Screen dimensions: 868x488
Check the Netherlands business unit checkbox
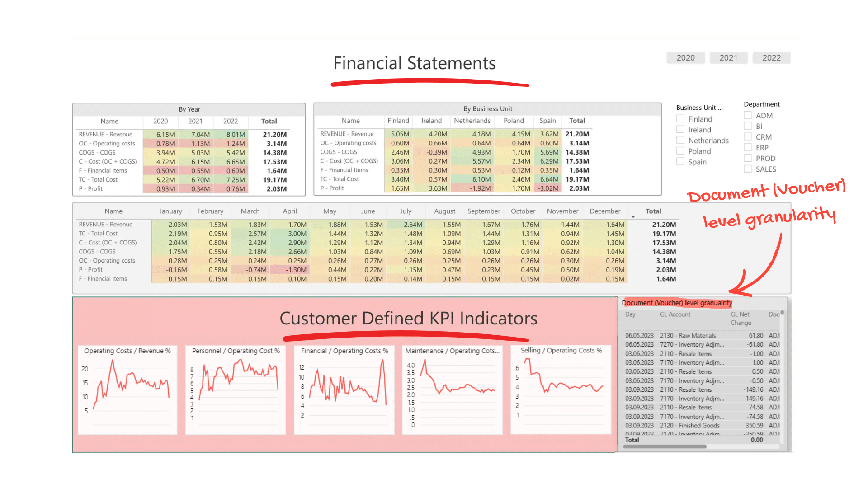[x=680, y=141]
